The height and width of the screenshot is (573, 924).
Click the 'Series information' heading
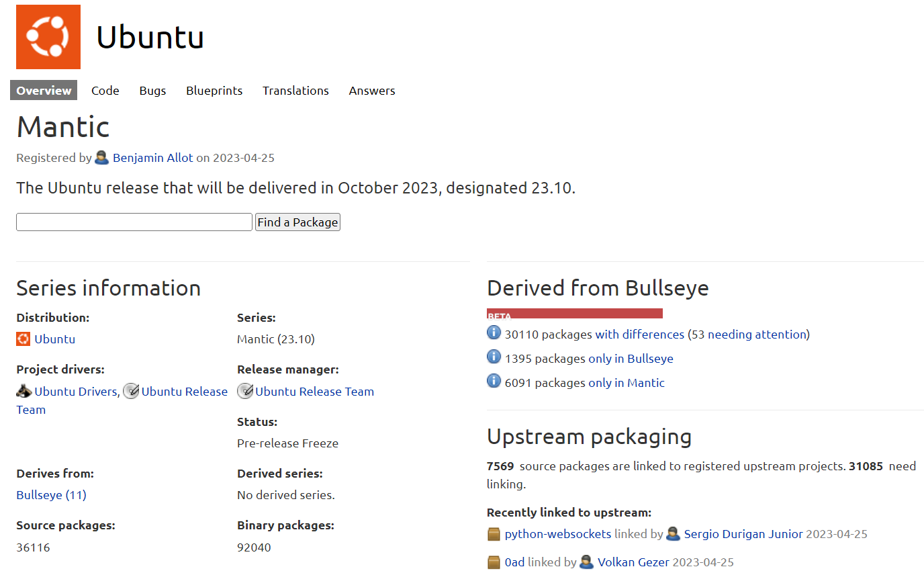coord(109,288)
